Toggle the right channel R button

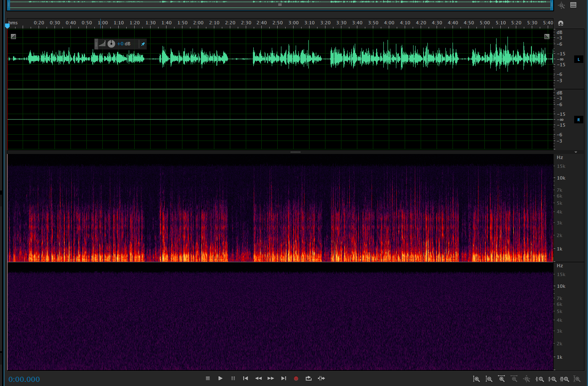click(x=579, y=120)
